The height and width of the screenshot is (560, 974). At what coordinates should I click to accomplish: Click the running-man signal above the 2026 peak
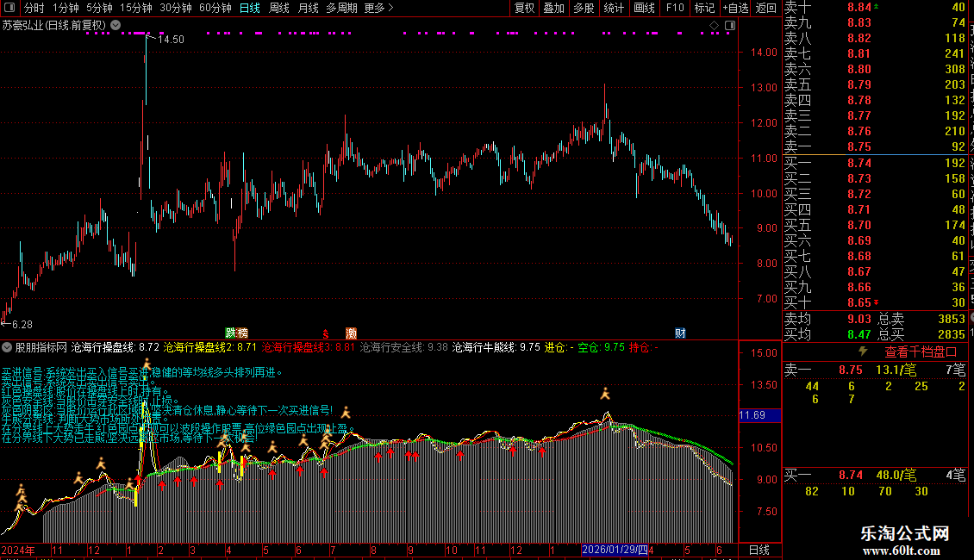605,394
